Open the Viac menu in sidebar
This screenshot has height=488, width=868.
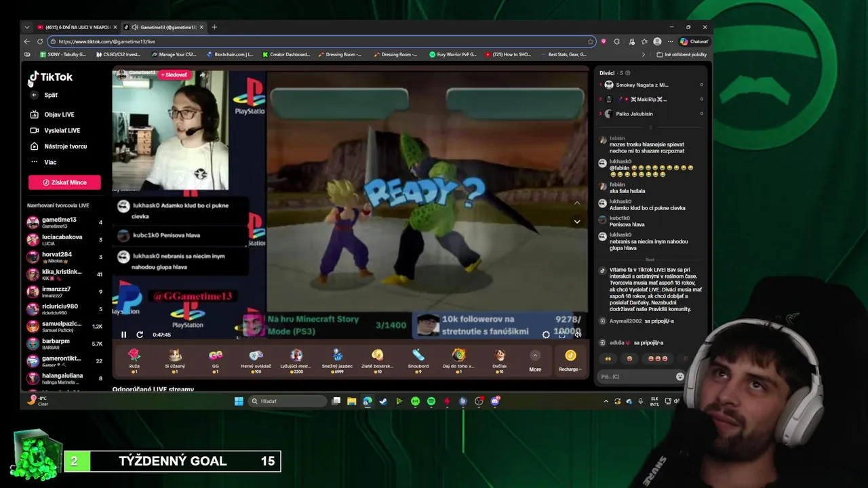tap(44, 162)
